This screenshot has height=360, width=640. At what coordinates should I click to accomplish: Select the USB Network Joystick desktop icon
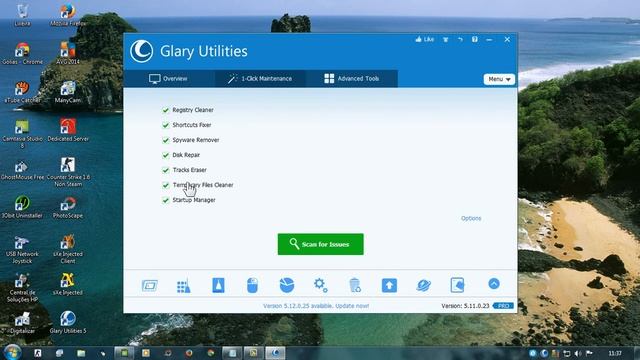(22, 249)
